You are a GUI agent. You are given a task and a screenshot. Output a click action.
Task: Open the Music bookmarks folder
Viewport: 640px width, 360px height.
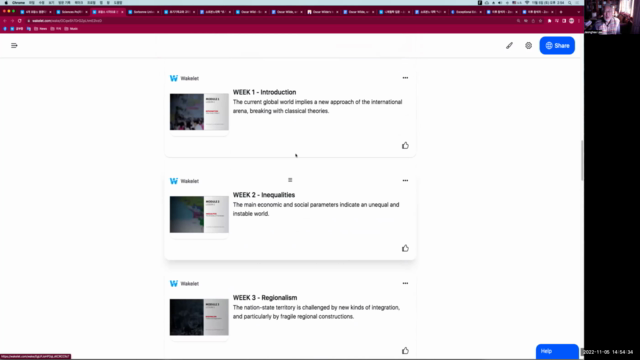tap(71, 29)
